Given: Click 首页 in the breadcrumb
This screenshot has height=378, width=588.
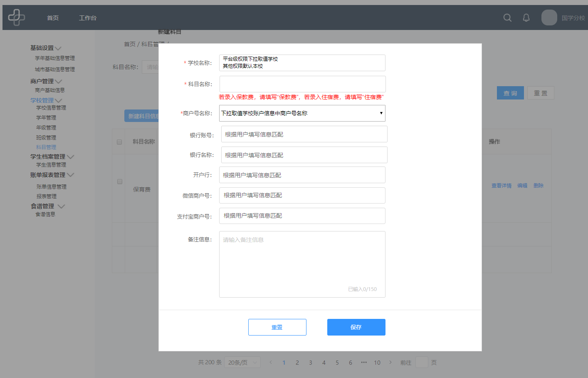Looking at the screenshot, I should [130, 44].
